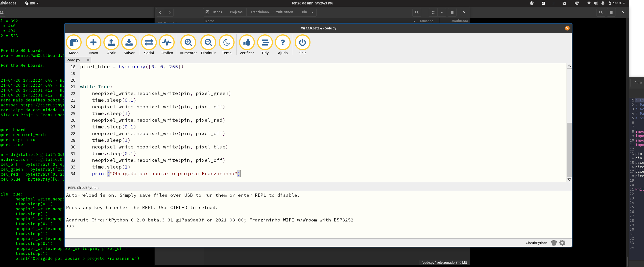
Task: Sort files by Tamanho column
Action: 426,21
